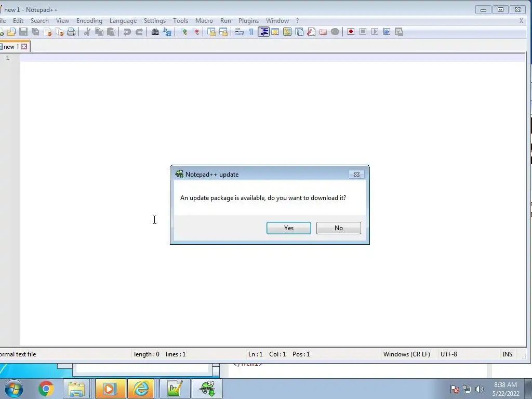Open the Document List icon
The image size is (532, 399).
click(299, 32)
